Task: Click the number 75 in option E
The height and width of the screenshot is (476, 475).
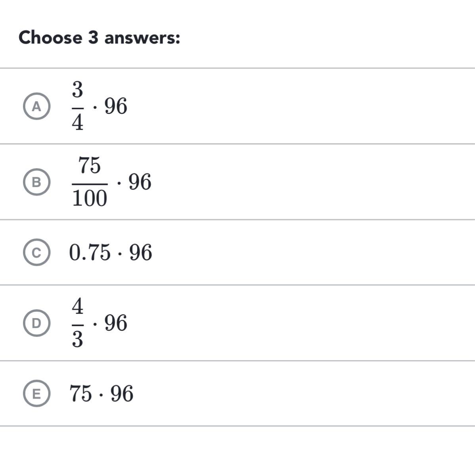Action: (x=80, y=393)
